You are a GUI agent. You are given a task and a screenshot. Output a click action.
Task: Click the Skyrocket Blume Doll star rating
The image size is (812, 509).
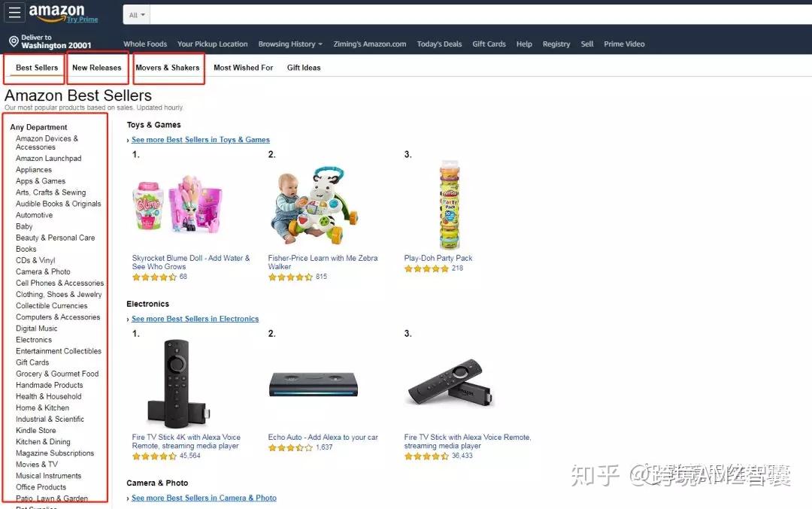(x=154, y=277)
